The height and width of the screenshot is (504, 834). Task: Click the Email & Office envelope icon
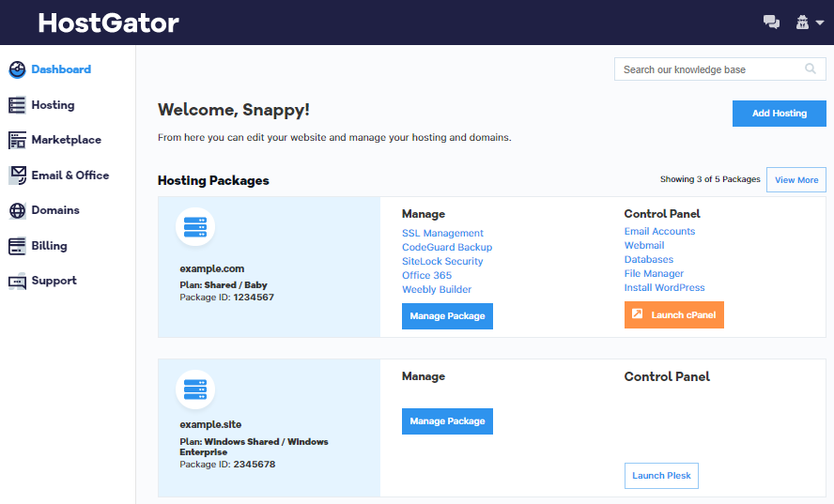tap(17, 176)
